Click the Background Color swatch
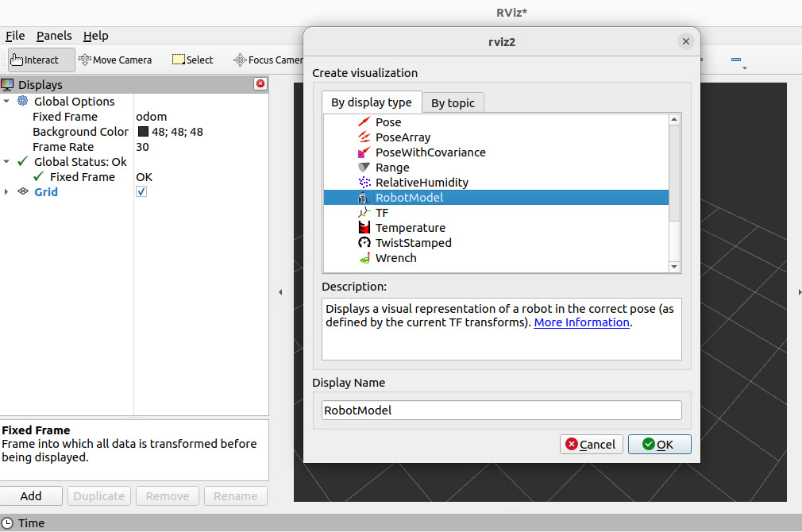Viewport: 802px width, 532px height. click(143, 132)
